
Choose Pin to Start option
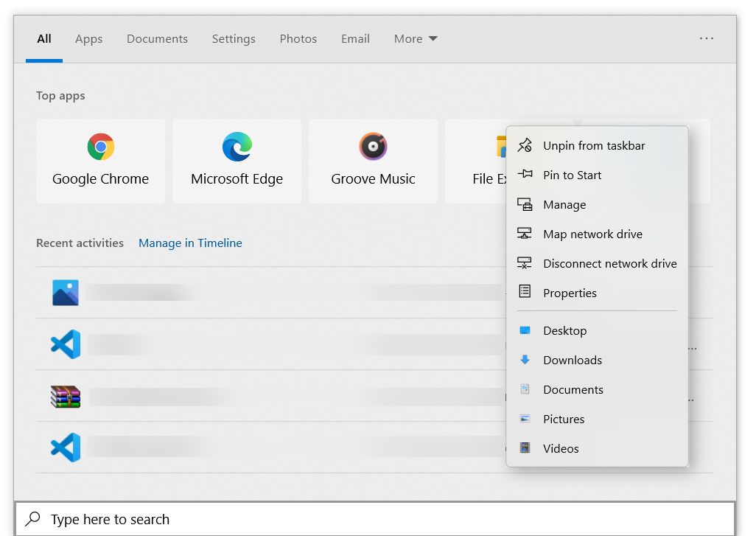[597, 175]
